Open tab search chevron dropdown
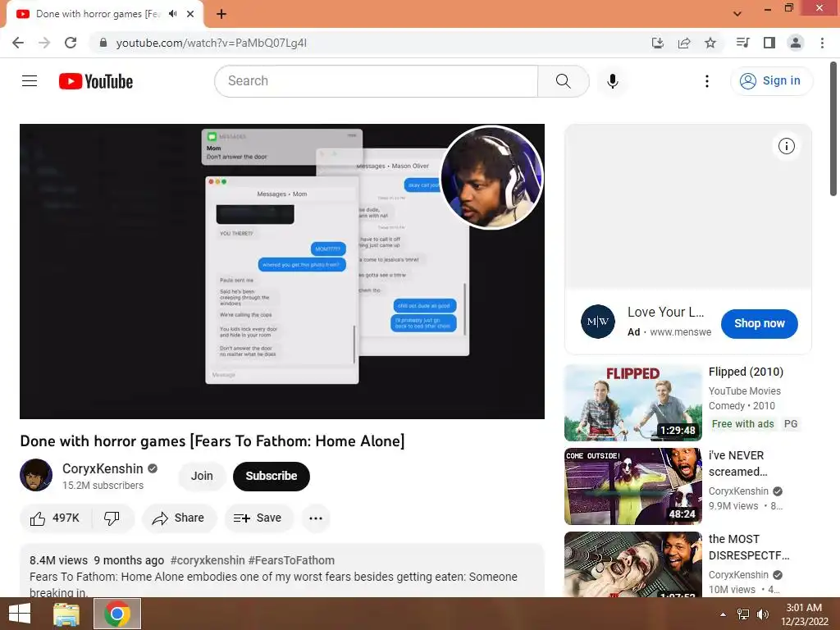The height and width of the screenshot is (630, 840). [x=737, y=14]
